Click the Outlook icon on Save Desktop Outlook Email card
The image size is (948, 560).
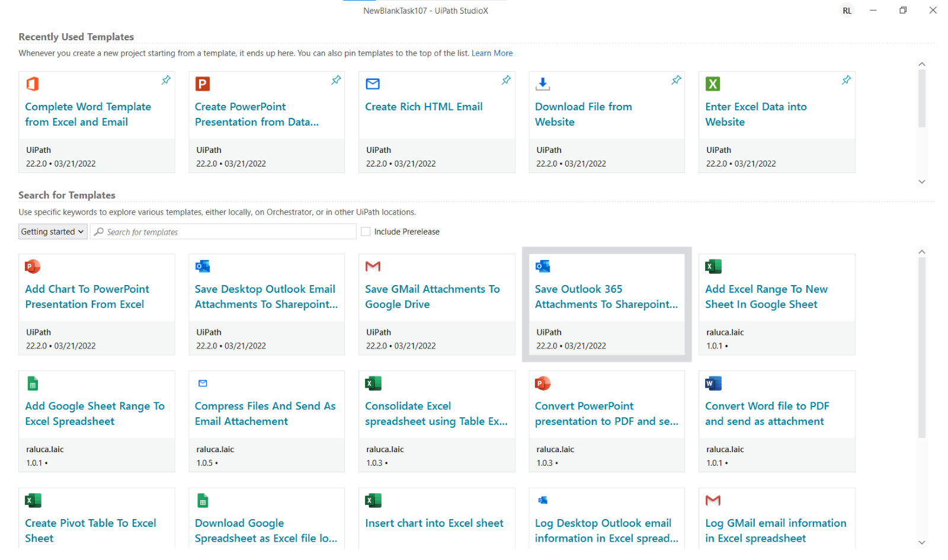[x=203, y=267]
